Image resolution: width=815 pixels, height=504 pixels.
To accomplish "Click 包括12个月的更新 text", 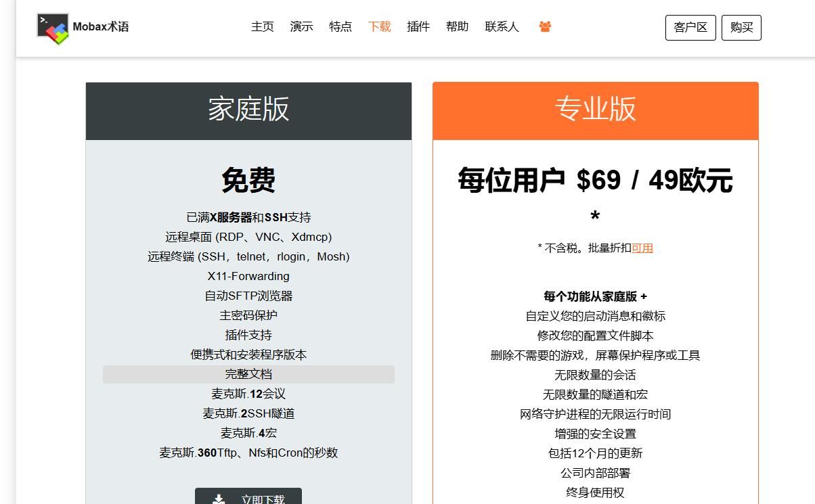I will [596, 453].
